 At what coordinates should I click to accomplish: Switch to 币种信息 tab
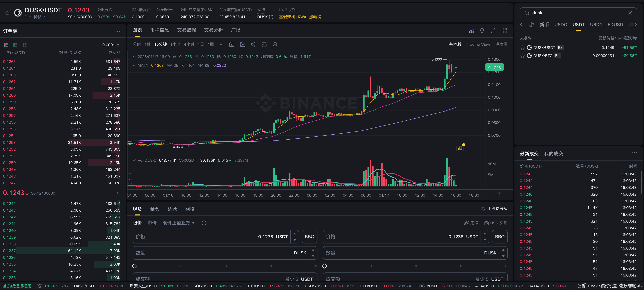click(159, 30)
